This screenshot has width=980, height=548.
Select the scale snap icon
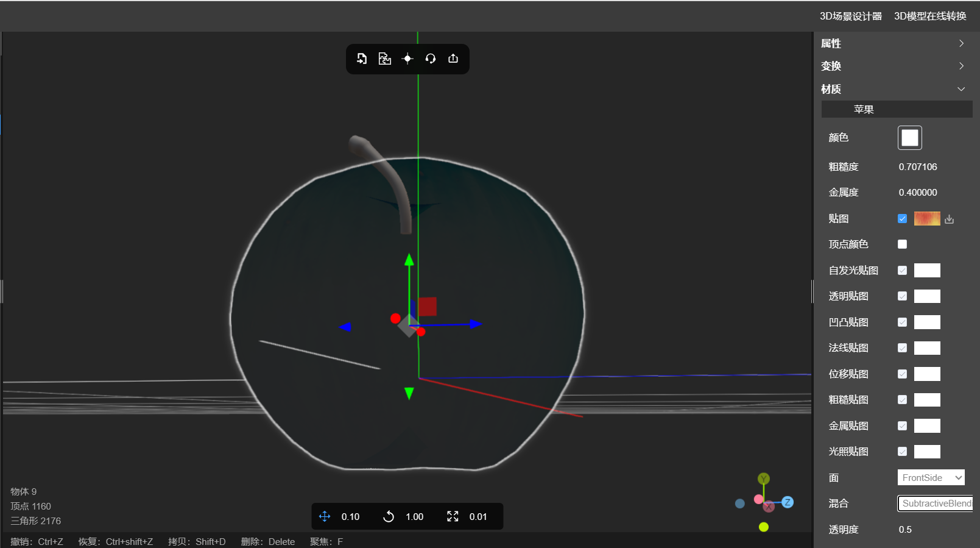coord(453,516)
